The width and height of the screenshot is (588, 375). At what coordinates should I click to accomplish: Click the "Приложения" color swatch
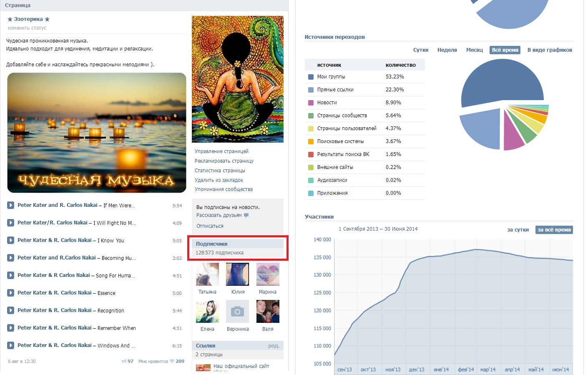coord(311,193)
